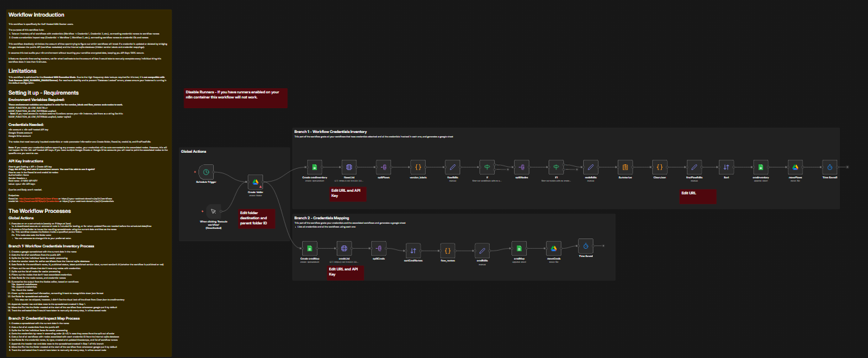The image size is (868, 358).
Task: Select the splitCreds node in Branch 2
Action: [x=379, y=248]
